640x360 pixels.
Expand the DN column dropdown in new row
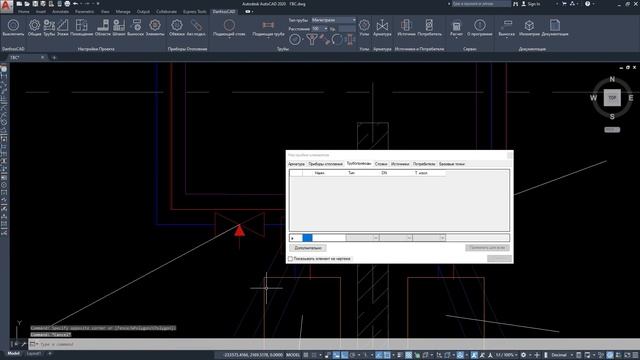[409, 238]
